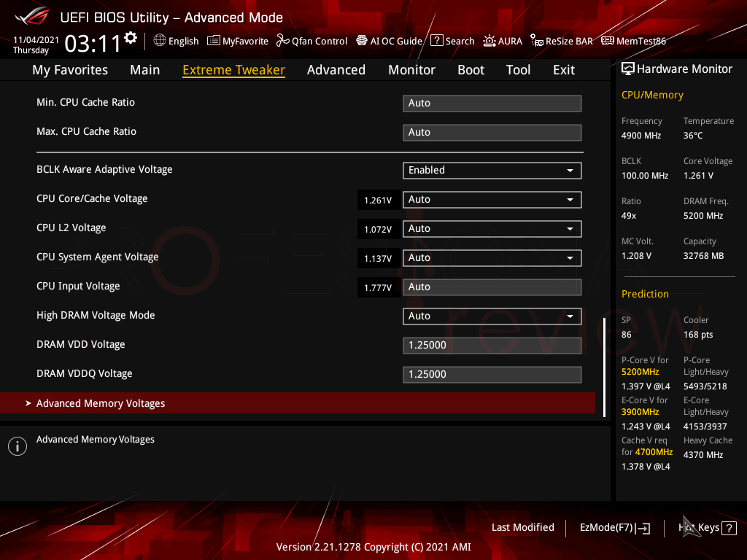Image resolution: width=747 pixels, height=560 pixels.
Task: Click the info icon in help area
Action: tap(18, 446)
